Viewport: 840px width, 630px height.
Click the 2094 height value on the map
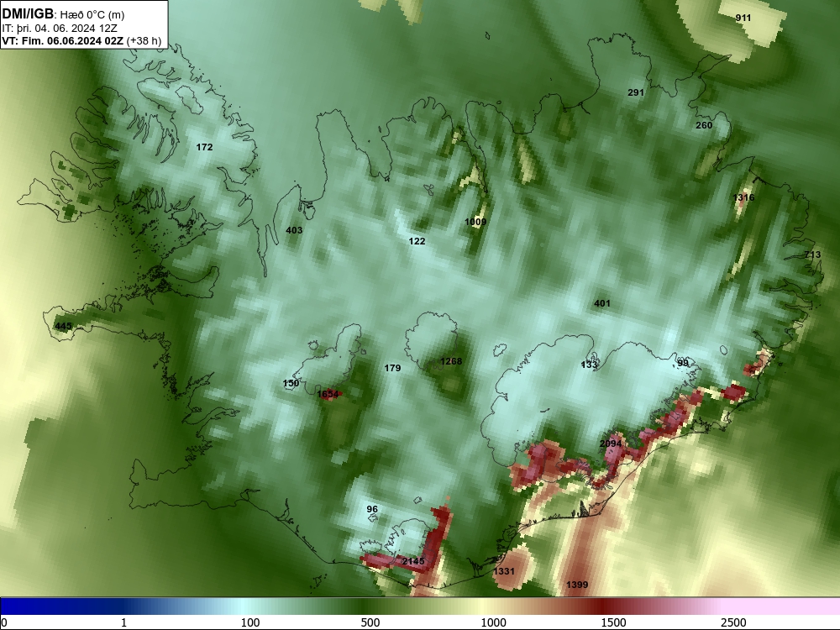tap(611, 444)
